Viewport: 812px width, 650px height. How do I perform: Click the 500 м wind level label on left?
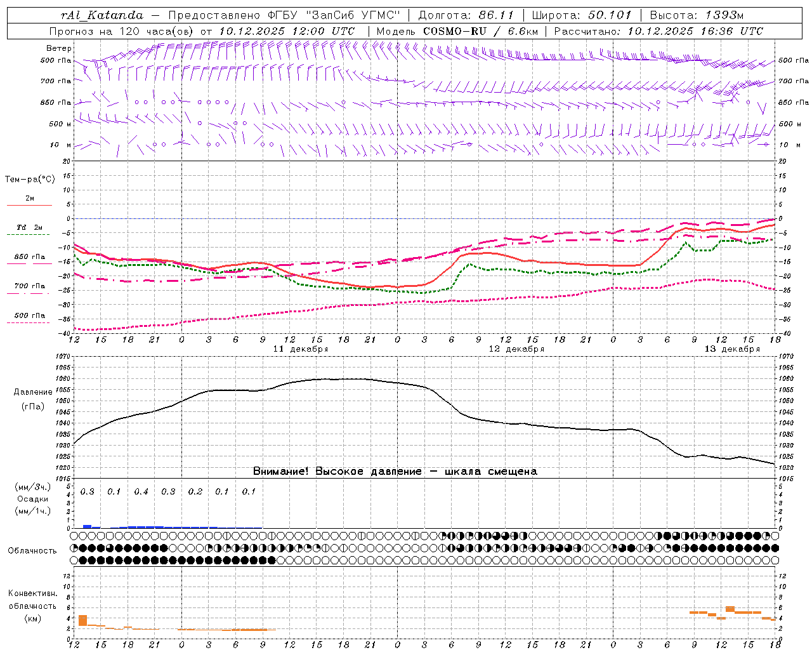tap(61, 124)
